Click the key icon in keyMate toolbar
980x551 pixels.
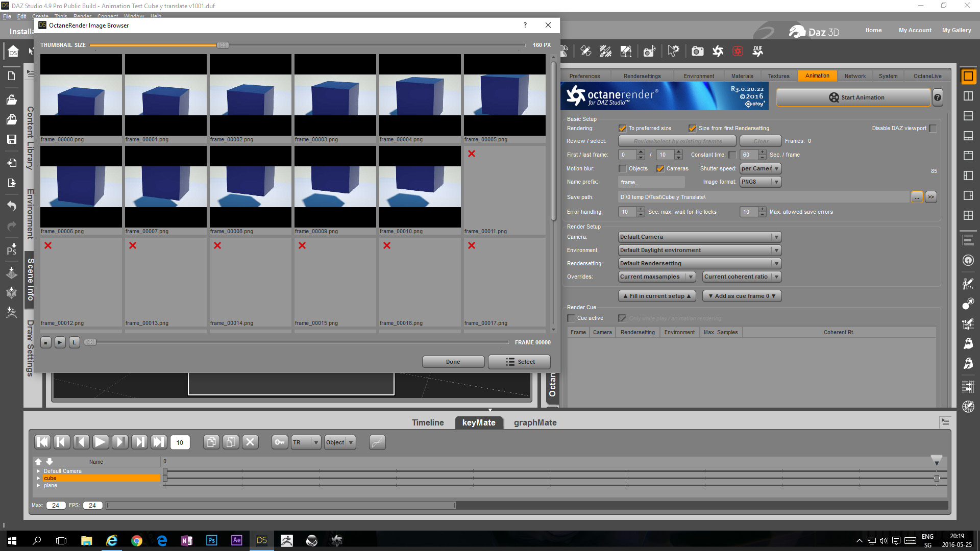[x=280, y=442]
